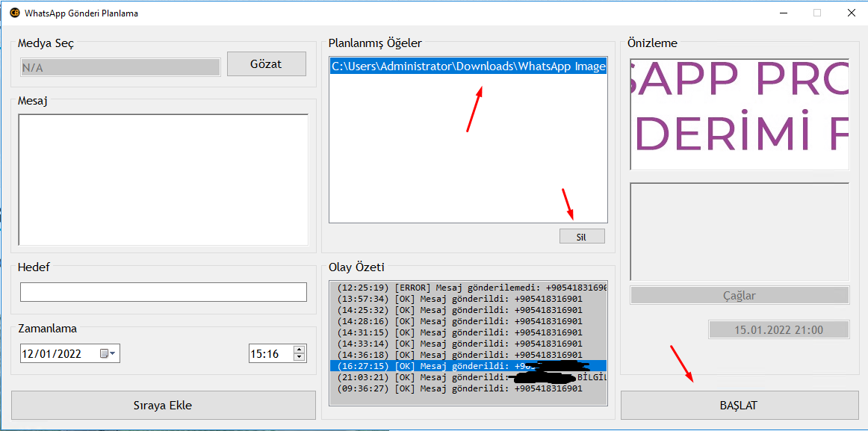Viewport: 868px width, 431px height.
Task: Select log row 14:36:18 OK Mesaj gönderildi
Action: coord(468,355)
